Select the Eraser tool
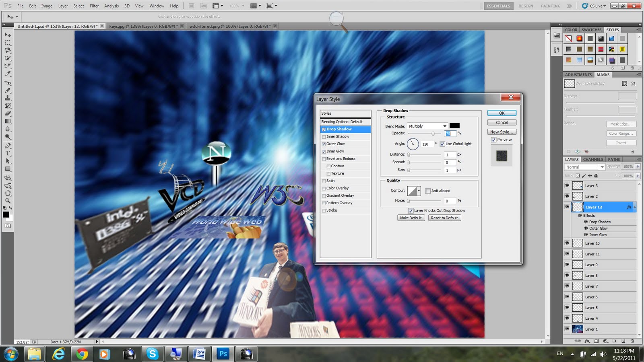This screenshot has width=644, height=362. coord(8,113)
